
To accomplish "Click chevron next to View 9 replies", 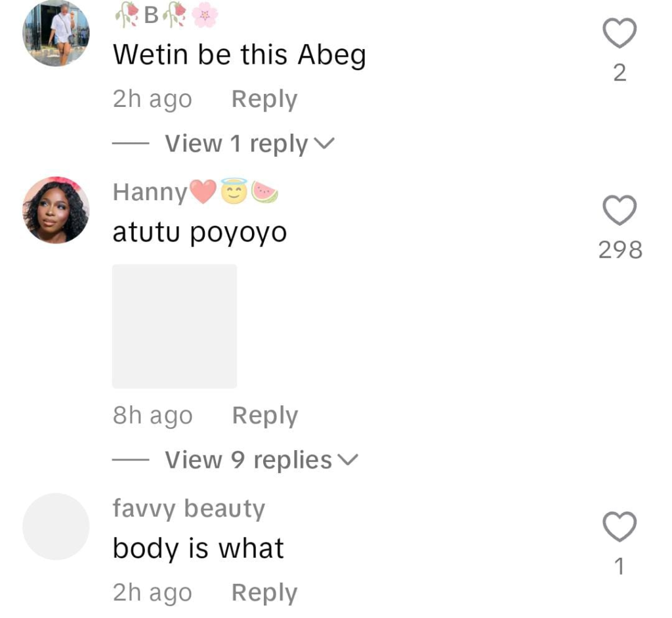I will [348, 460].
